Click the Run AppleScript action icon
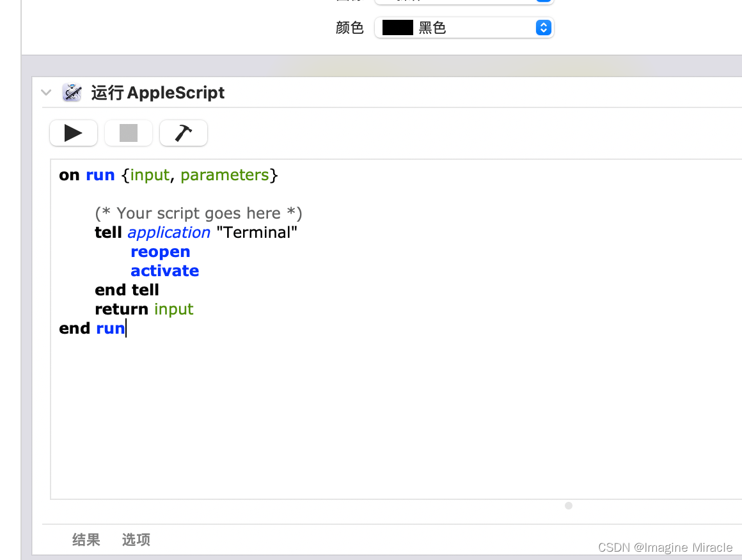 [72, 93]
